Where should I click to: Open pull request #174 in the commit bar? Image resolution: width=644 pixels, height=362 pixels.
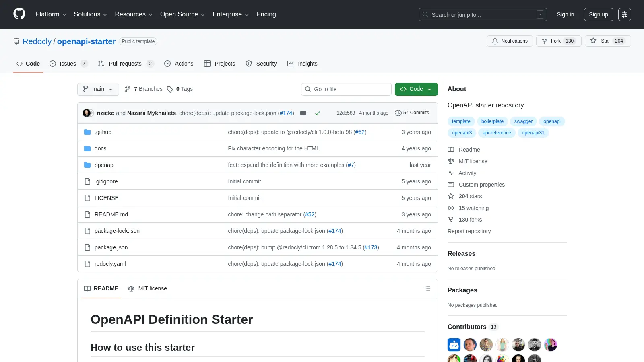[x=286, y=113]
